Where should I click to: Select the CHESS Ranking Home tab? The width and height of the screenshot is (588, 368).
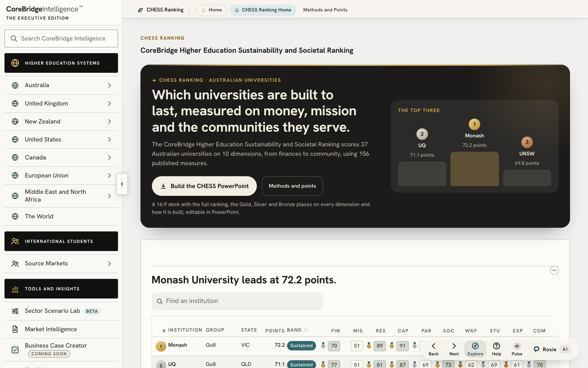coord(263,10)
